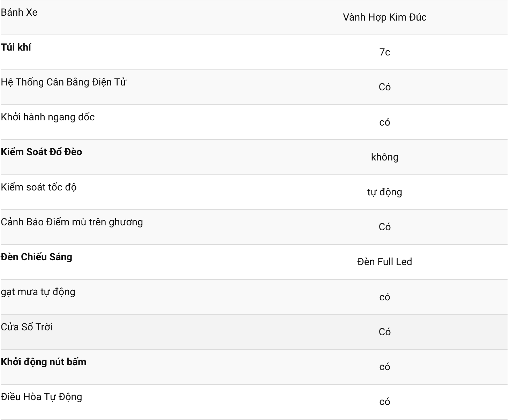Select the 'Đèn Full Led' value
510x420 pixels.
coord(384,262)
